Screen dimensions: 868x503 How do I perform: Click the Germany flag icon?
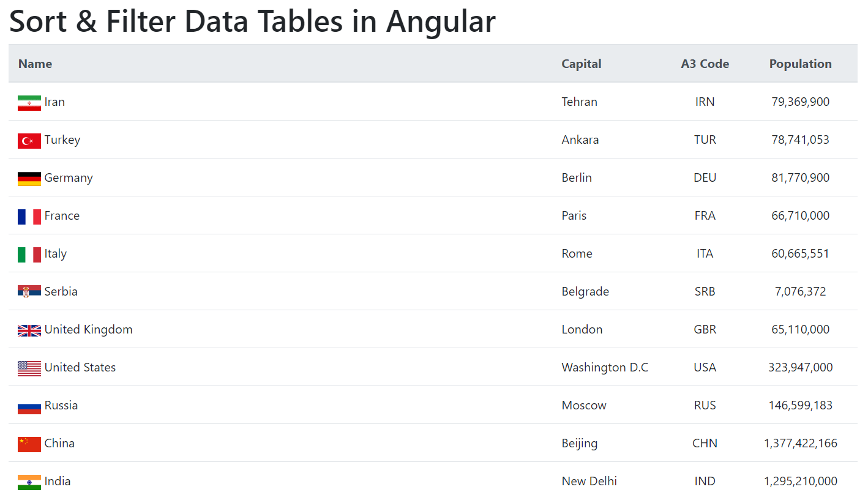tap(29, 177)
